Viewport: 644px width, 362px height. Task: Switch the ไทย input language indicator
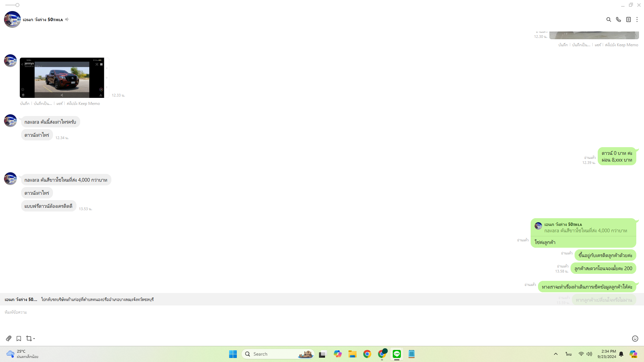pyautogui.click(x=569, y=354)
